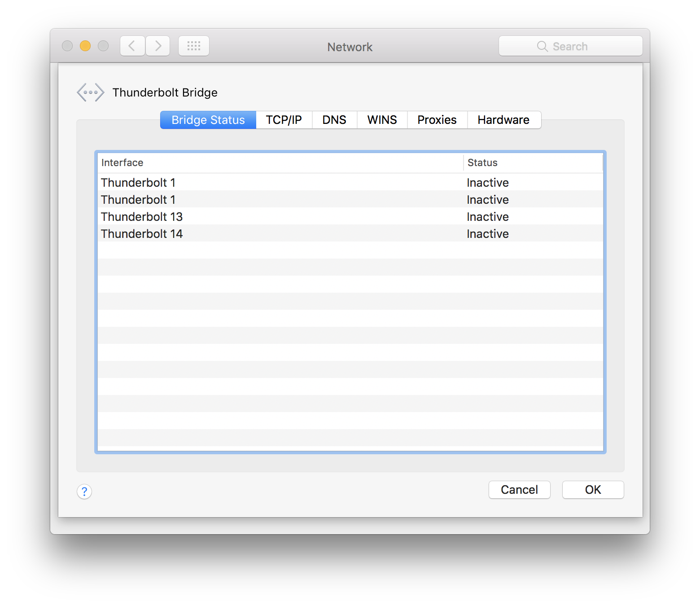Image resolution: width=700 pixels, height=606 pixels.
Task: Confirm with the OK button
Action: click(593, 490)
